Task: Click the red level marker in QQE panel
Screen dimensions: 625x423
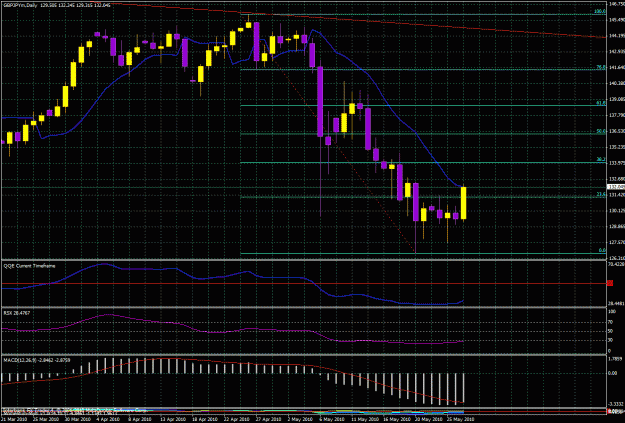Action: (610, 283)
